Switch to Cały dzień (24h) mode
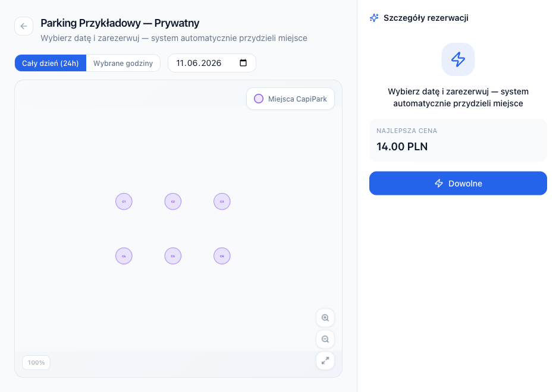This screenshot has width=559, height=392. (x=51, y=63)
